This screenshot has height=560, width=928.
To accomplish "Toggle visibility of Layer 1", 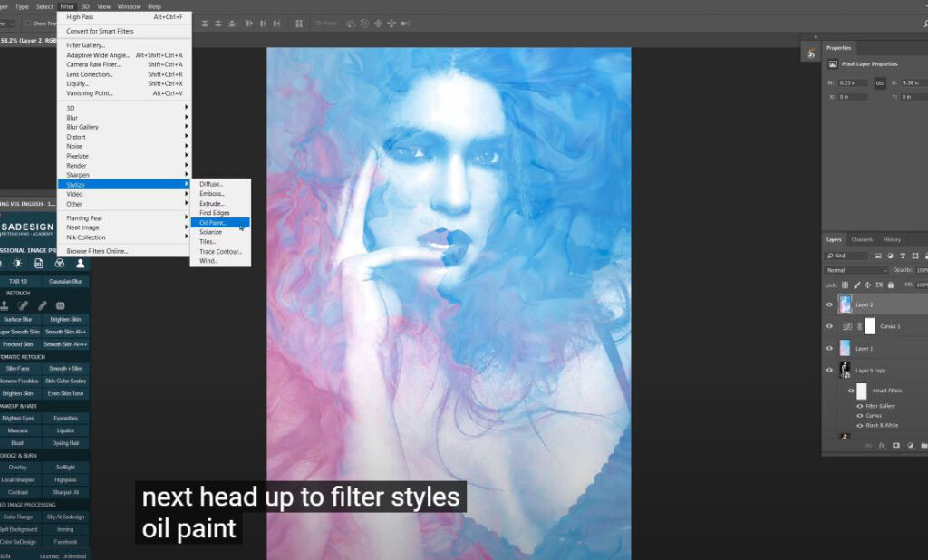I will pyautogui.click(x=829, y=347).
